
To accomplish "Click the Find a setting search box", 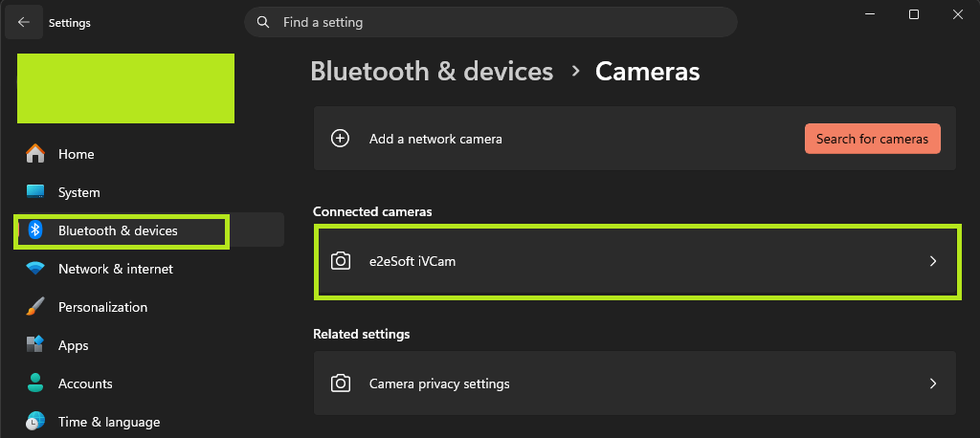I will (x=491, y=23).
